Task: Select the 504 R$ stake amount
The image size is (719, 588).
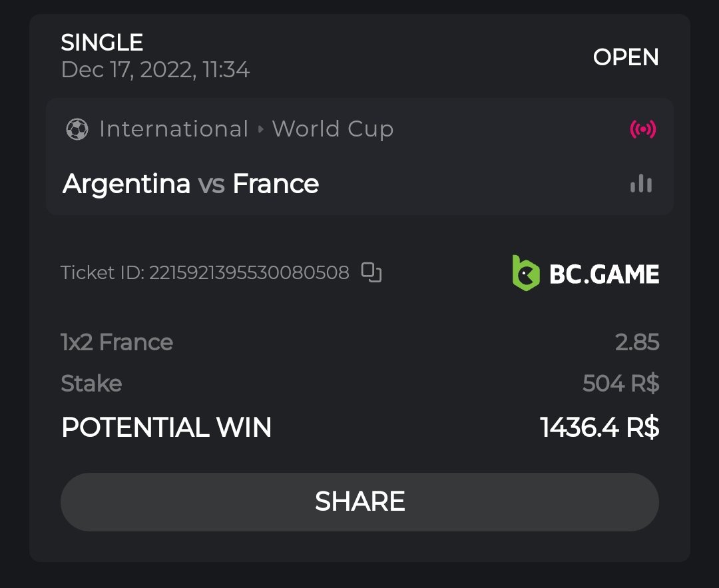Action: (620, 384)
